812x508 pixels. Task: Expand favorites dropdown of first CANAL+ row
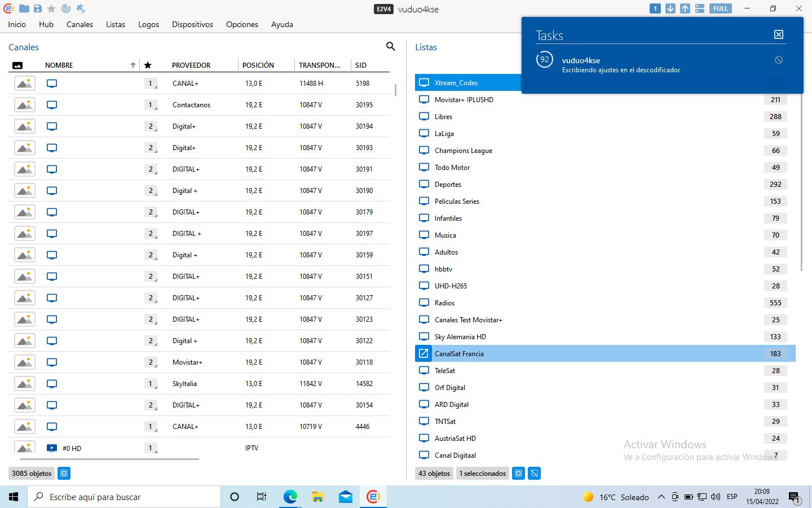click(x=151, y=84)
